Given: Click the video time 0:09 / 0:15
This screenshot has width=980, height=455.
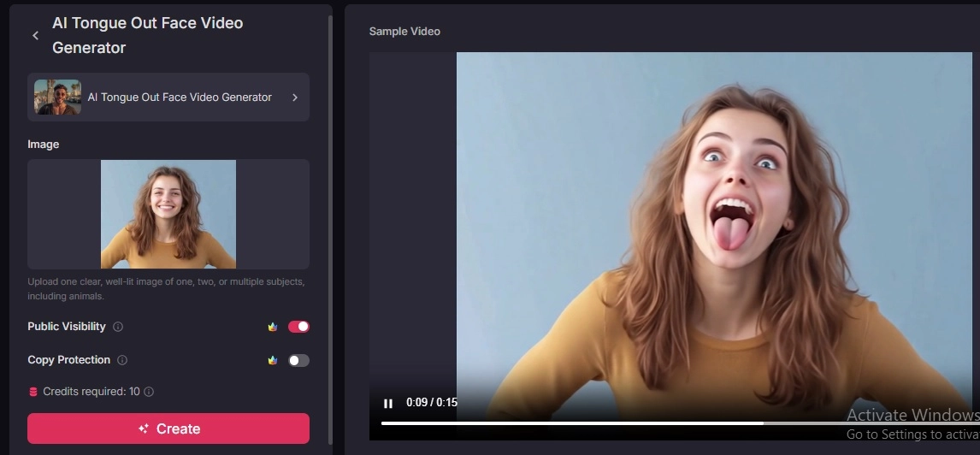Looking at the screenshot, I should pos(432,403).
